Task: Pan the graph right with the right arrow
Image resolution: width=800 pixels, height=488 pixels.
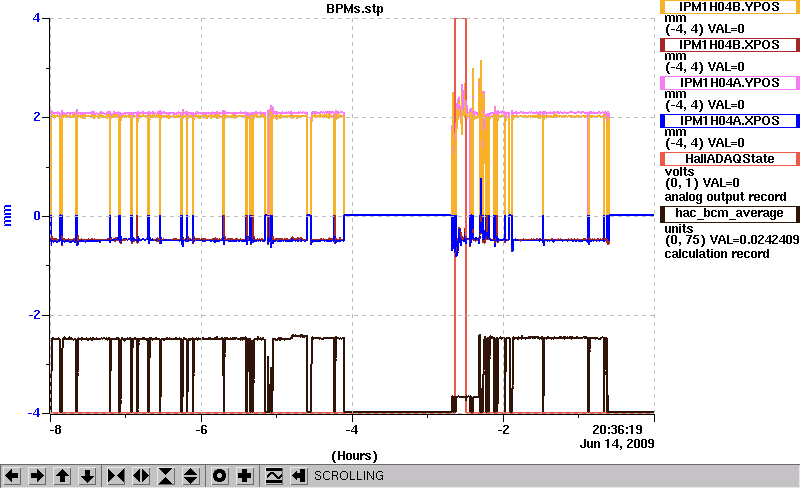Action: (37, 476)
